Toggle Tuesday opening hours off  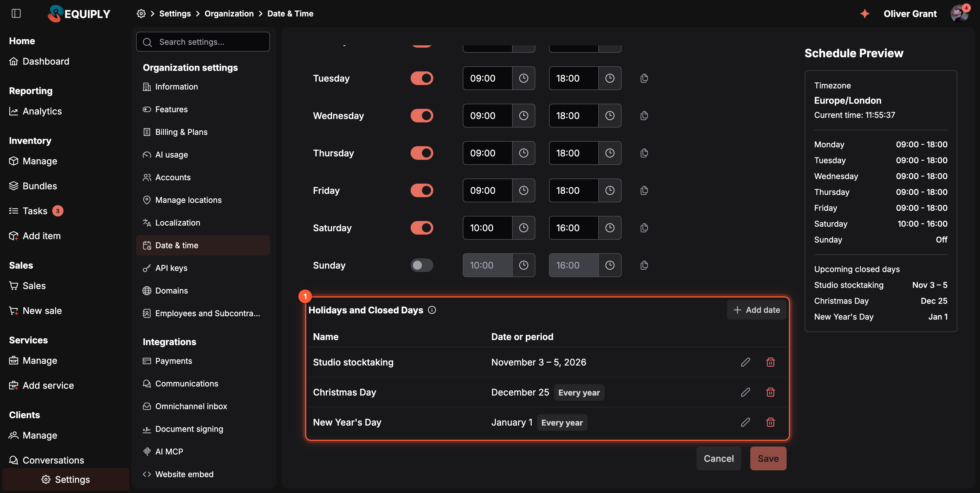click(x=422, y=78)
